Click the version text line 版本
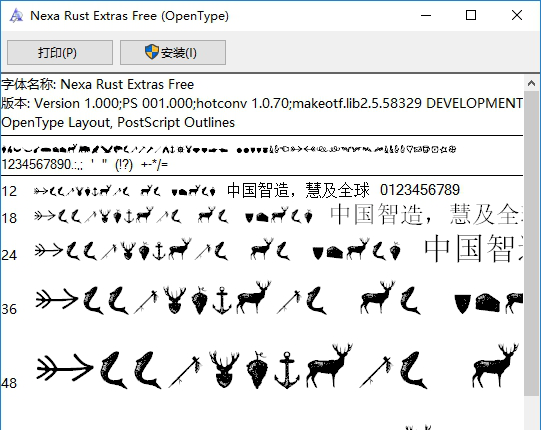This screenshot has height=447, width=541. coord(262,103)
